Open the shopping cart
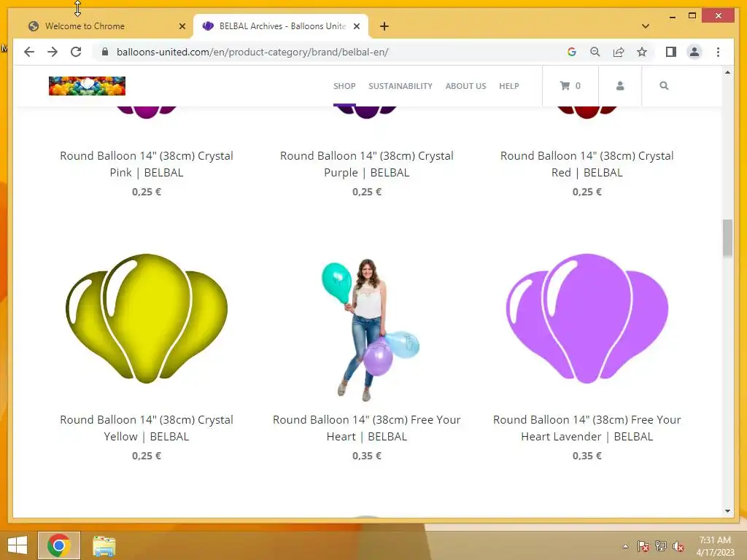Screen dimensions: 747x560 570,86
